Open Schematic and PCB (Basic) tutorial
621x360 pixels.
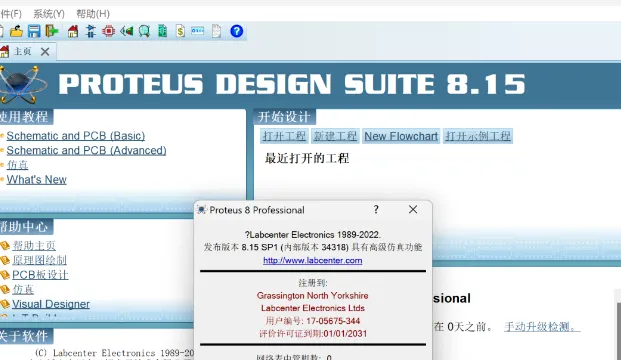(76, 136)
